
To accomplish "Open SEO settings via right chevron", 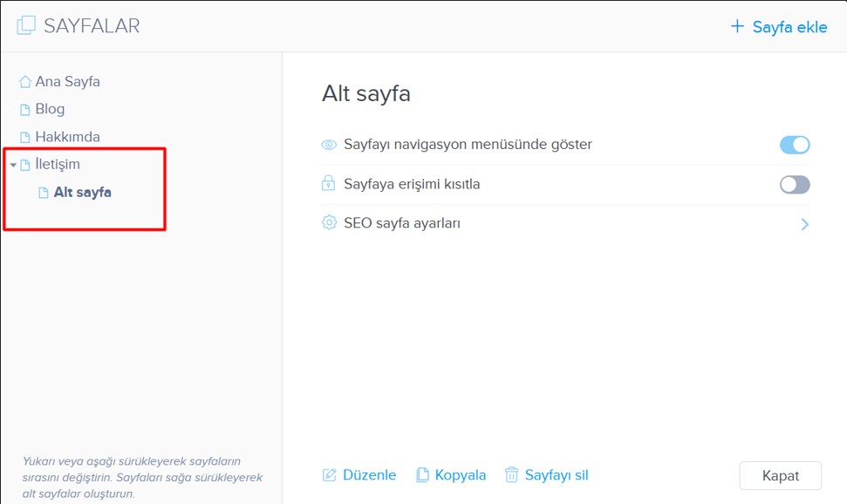I will coord(804,224).
